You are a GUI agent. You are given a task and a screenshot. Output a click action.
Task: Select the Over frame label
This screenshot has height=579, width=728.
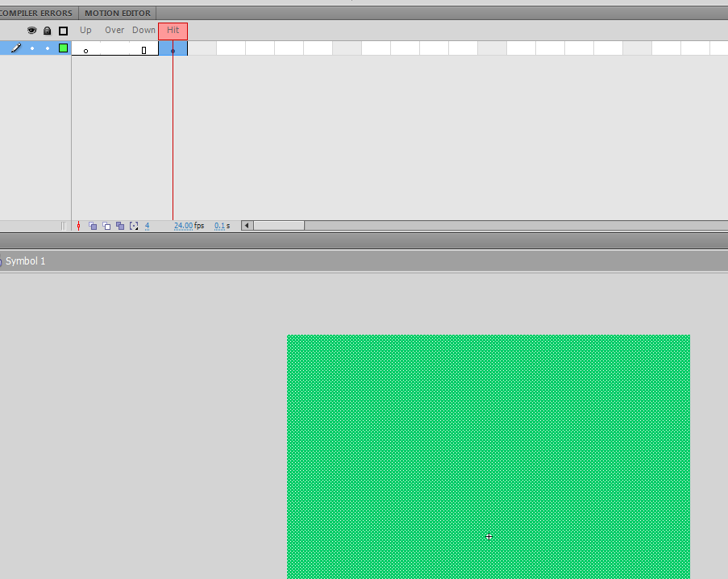(x=114, y=30)
